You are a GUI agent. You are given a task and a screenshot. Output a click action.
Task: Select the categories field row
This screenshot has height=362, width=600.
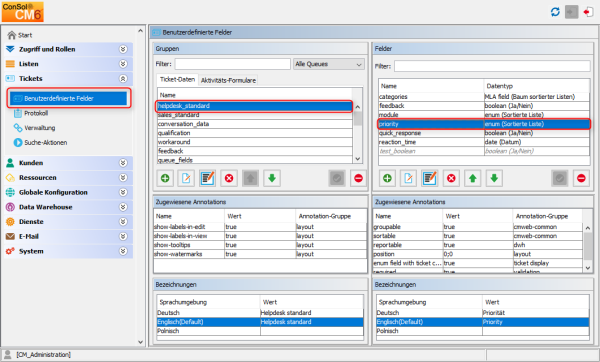pos(484,97)
